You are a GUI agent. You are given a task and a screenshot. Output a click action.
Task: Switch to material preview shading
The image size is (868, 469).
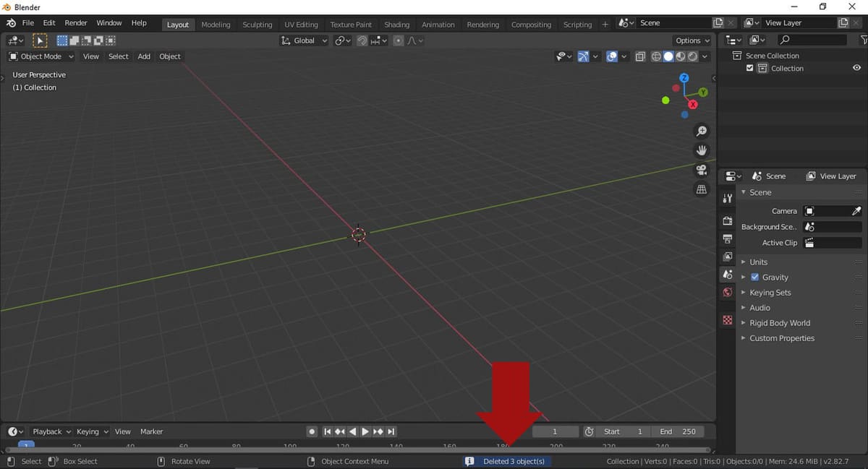(681, 56)
